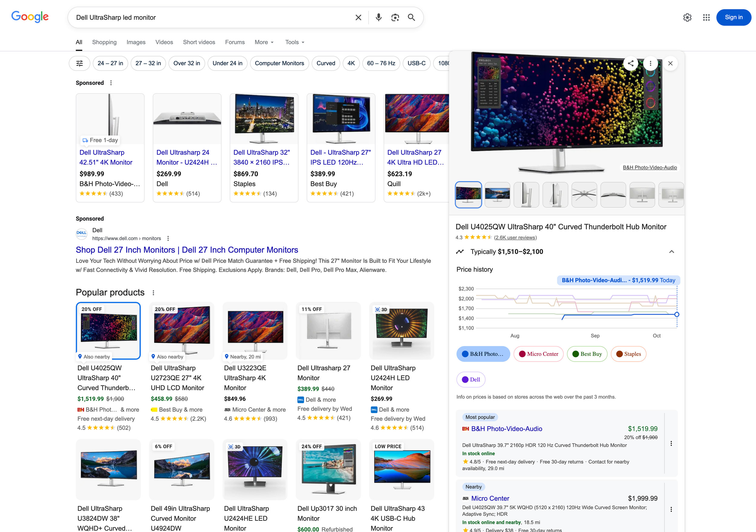
Task: Select the second product image thumbnail
Action: pos(497,195)
